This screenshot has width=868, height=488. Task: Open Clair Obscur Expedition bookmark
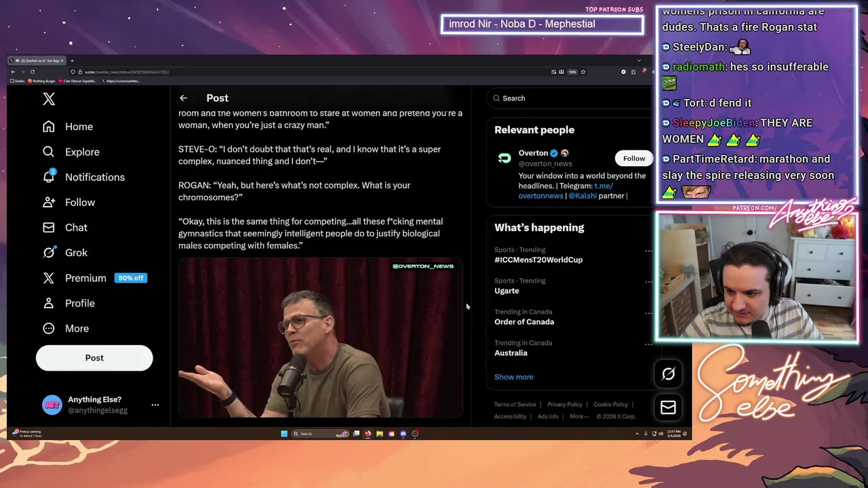tap(78, 81)
